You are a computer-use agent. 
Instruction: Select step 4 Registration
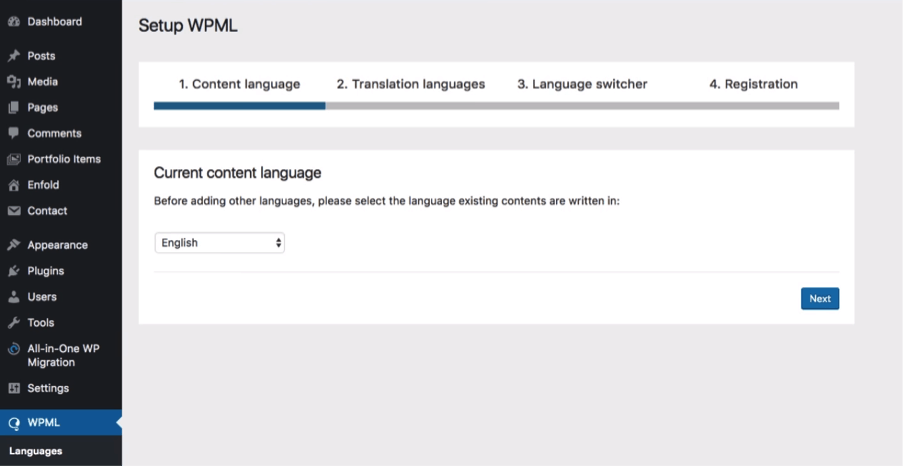[753, 84]
